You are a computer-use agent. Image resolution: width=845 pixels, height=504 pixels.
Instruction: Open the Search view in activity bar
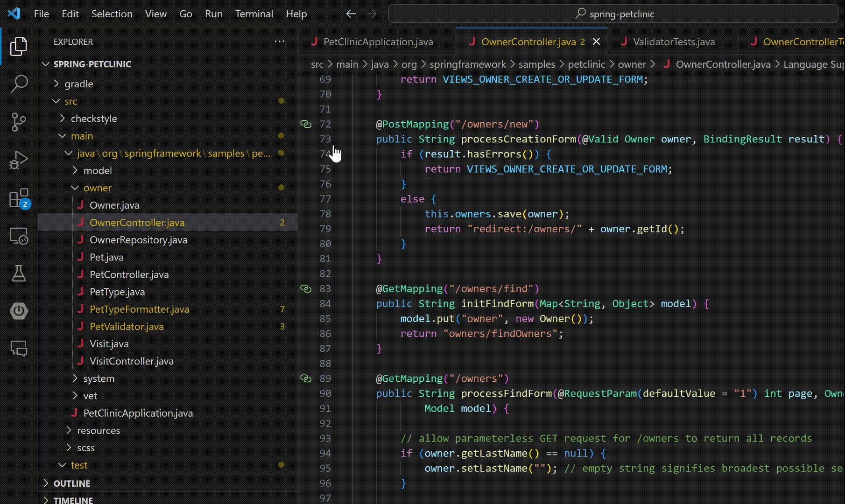pos(18,83)
